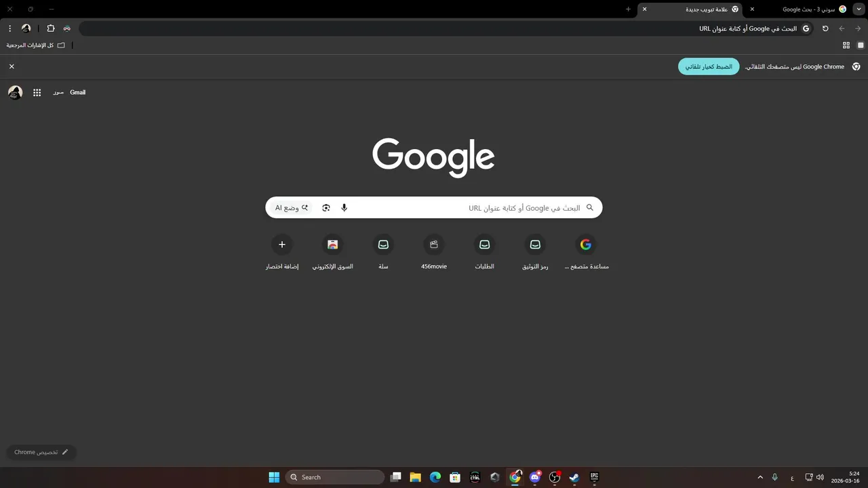Open File Explorer from the taskbar

point(416,477)
